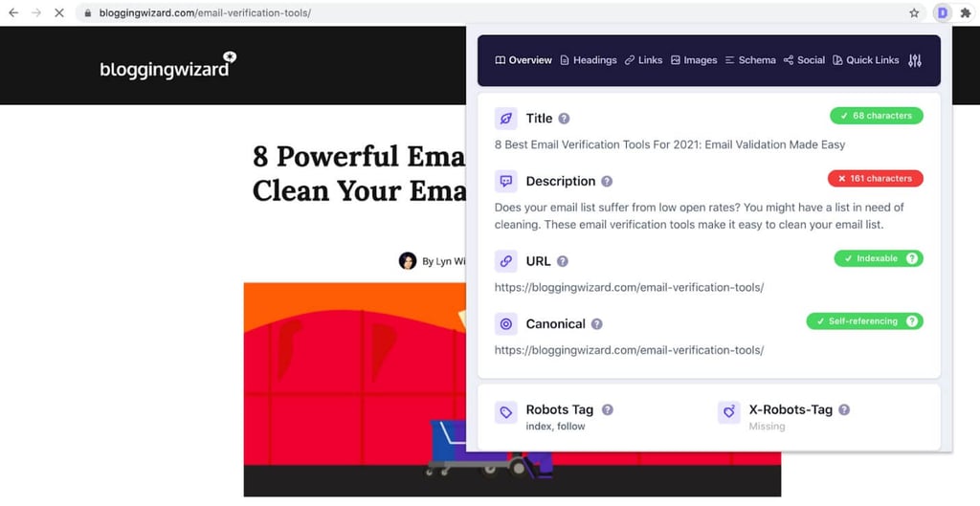Open the Quick Links tab

(x=865, y=60)
